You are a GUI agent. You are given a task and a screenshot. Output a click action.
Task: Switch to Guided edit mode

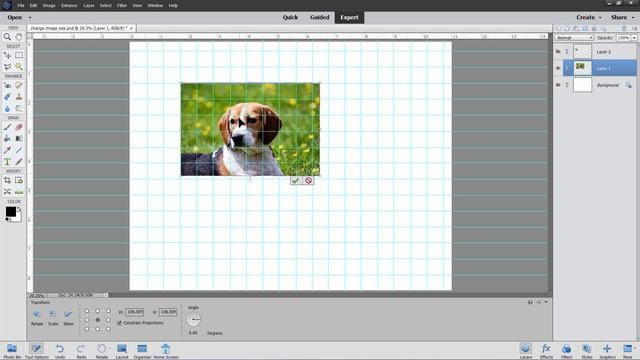319,18
